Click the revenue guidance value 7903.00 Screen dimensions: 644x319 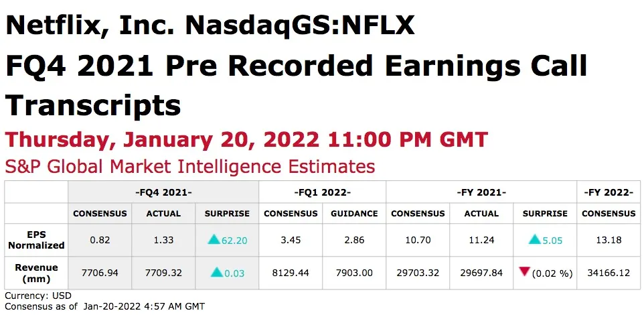point(354,273)
